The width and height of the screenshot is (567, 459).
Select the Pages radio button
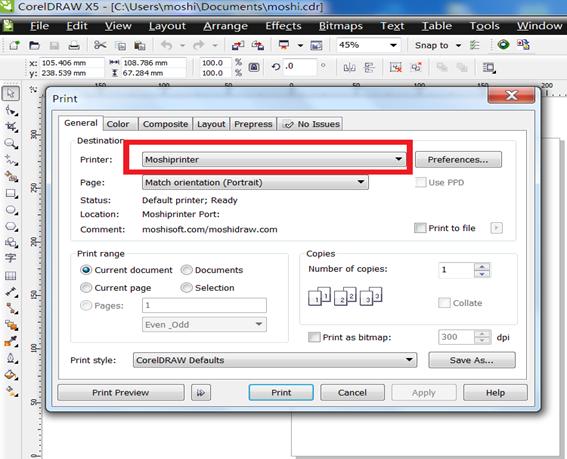tap(86, 306)
